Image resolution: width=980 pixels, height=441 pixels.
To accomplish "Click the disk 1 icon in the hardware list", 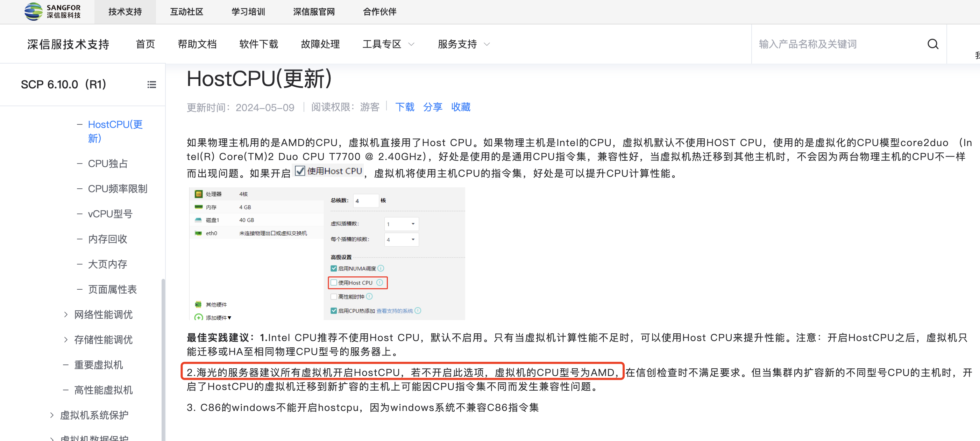I will click(198, 220).
